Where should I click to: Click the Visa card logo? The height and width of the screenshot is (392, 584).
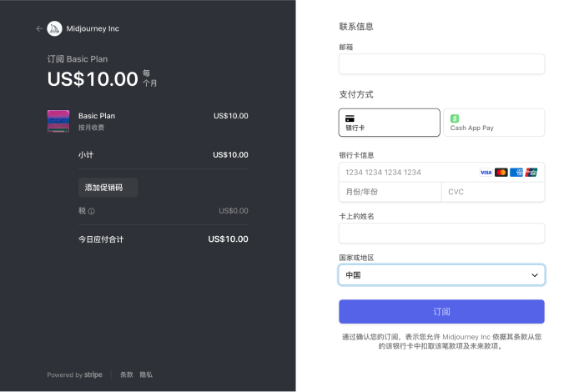tap(486, 173)
